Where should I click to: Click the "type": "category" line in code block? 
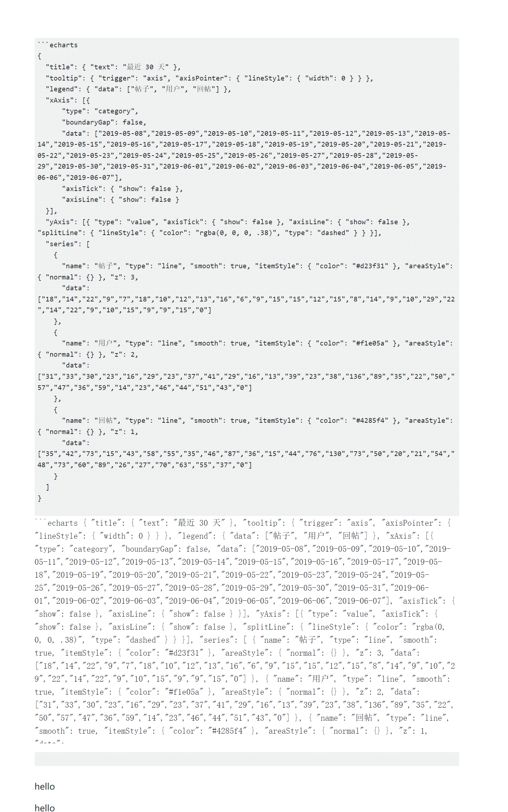click(x=100, y=111)
